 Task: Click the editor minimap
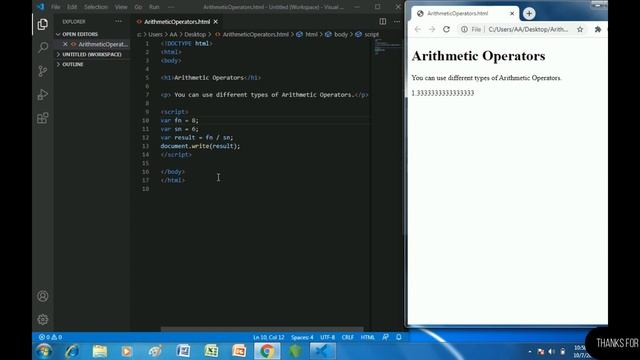[387, 47]
